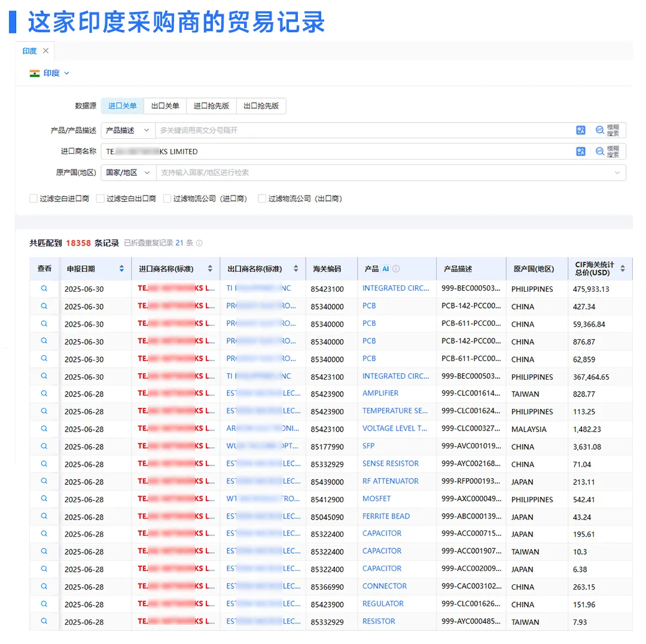Open the MOSFET product link

377,499
